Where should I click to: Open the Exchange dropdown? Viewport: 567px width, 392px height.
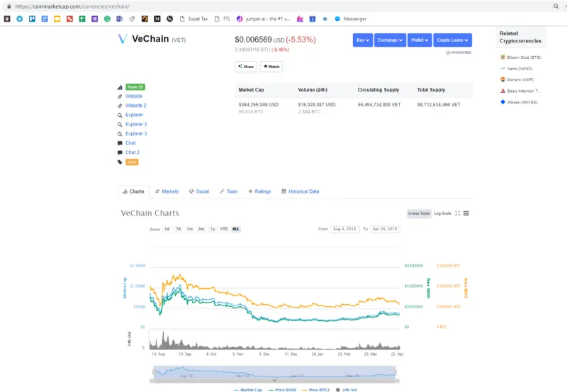click(391, 40)
